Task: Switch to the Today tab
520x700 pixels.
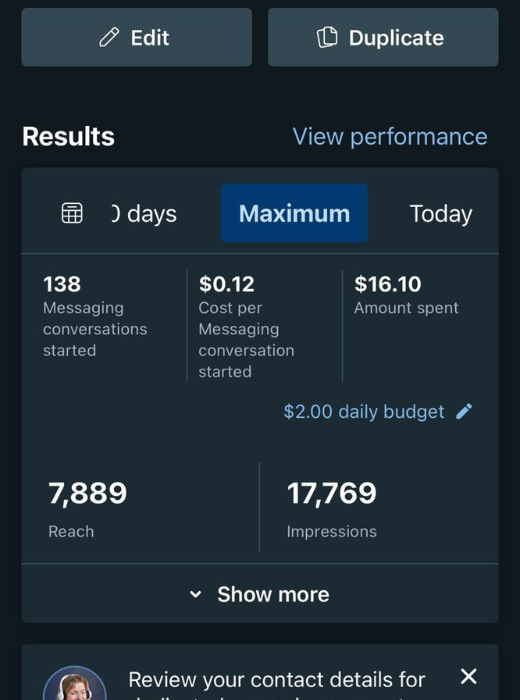Action: (441, 214)
